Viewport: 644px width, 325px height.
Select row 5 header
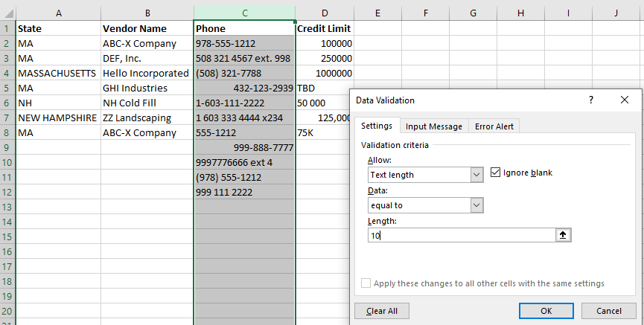point(7,88)
